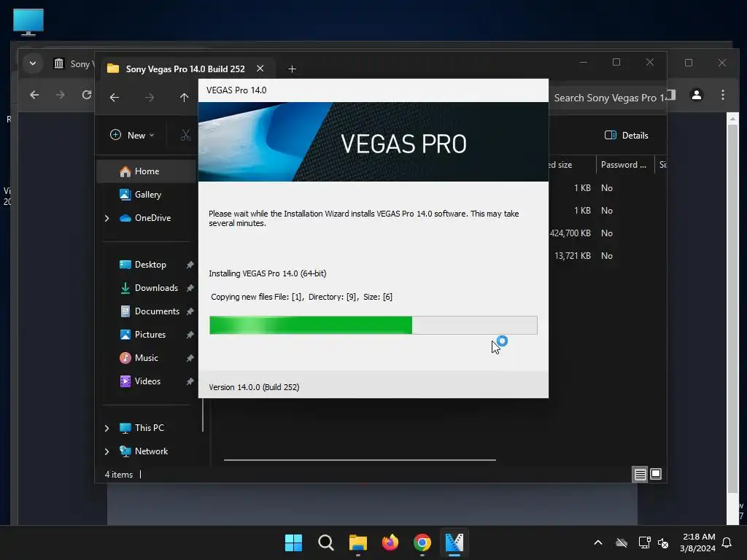Open the volume muted tray icon

[663, 542]
